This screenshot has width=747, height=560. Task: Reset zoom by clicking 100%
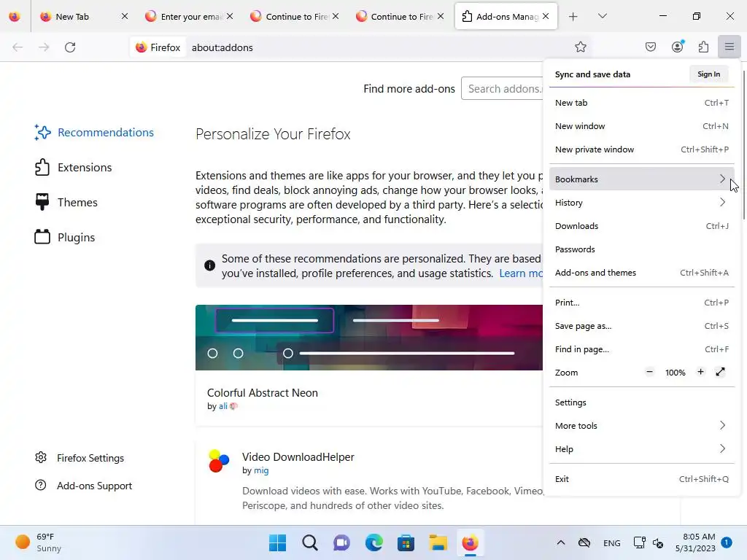tap(675, 373)
